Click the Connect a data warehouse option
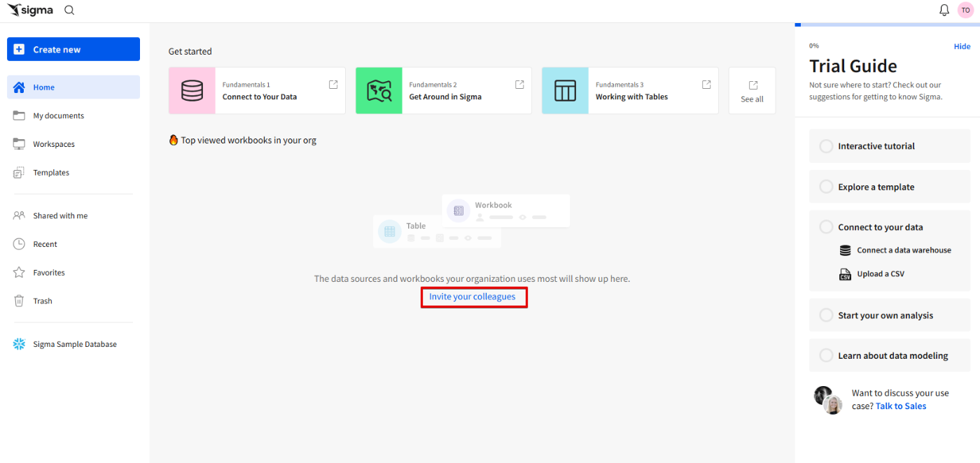 coord(895,250)
